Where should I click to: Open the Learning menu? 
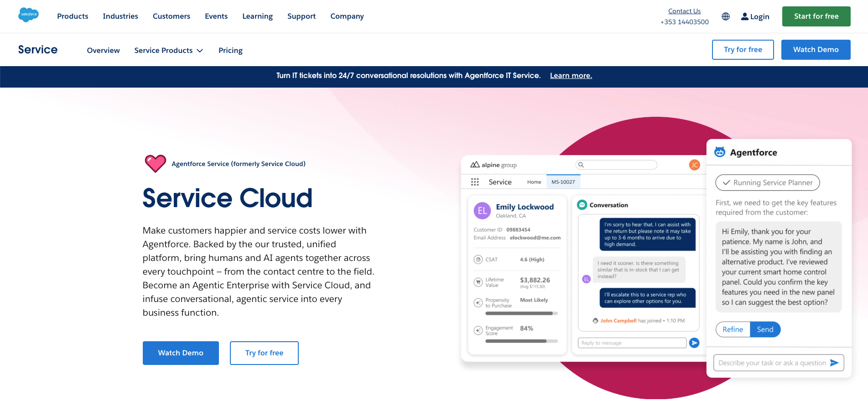click(258, 16)
